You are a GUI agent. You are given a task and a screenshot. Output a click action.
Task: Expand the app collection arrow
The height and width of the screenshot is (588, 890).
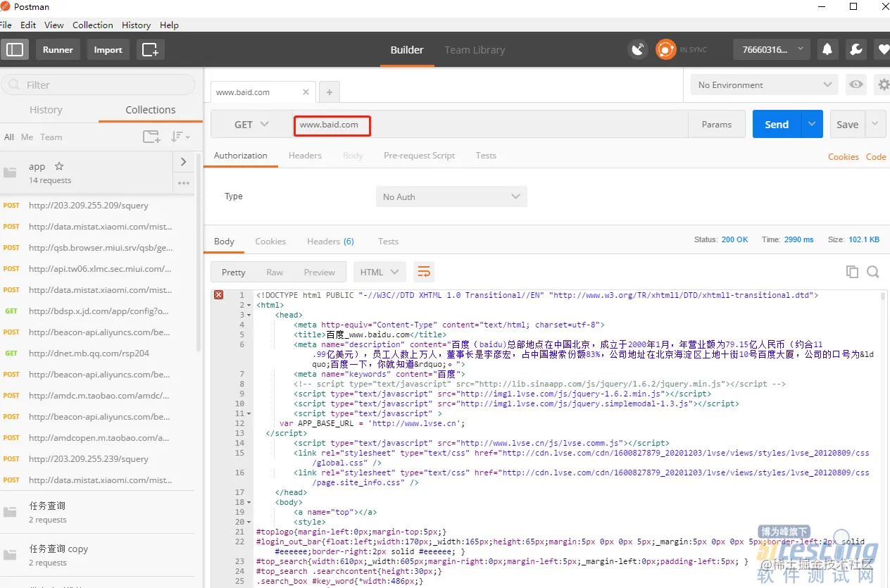coord(184,162)
